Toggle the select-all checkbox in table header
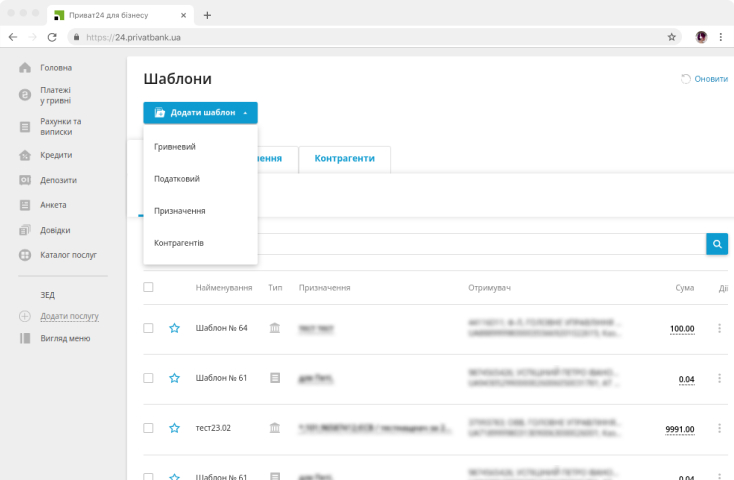Screen dimensions: 734x480 point(149,288)
